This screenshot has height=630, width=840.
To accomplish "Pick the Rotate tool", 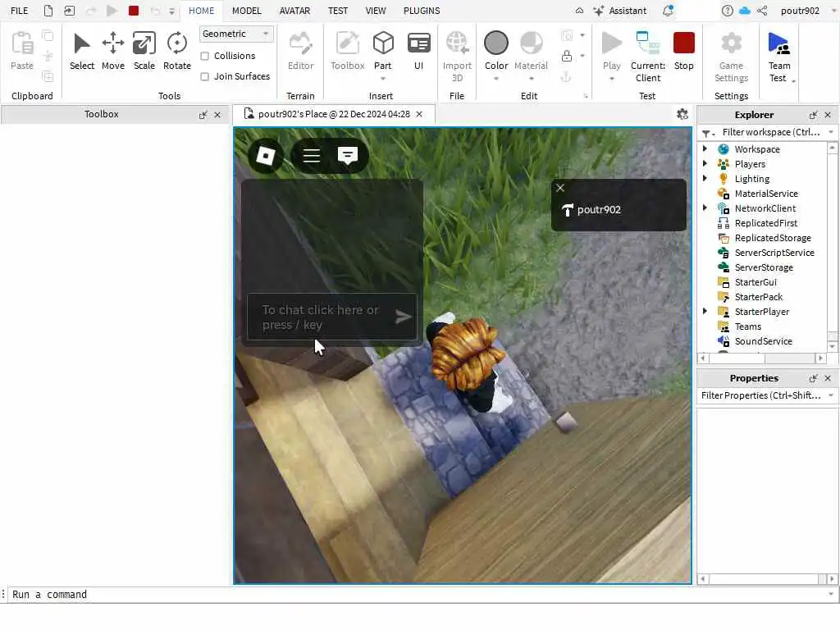I will (x=177, y=52).
